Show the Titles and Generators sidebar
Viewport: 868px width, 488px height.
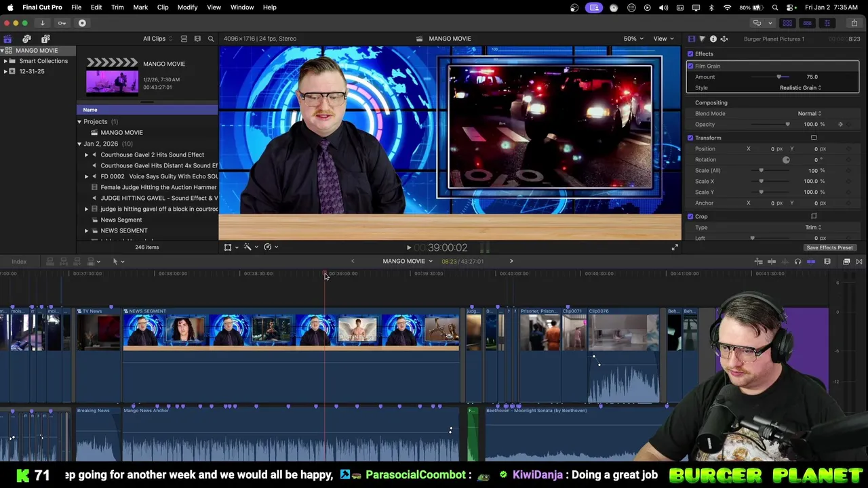[45, 39]
